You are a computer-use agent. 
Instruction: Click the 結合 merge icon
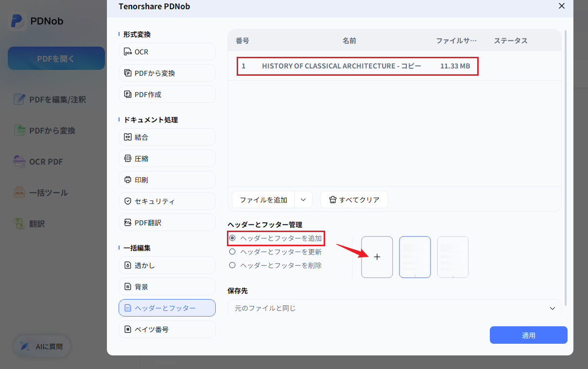tap(128, 137)
